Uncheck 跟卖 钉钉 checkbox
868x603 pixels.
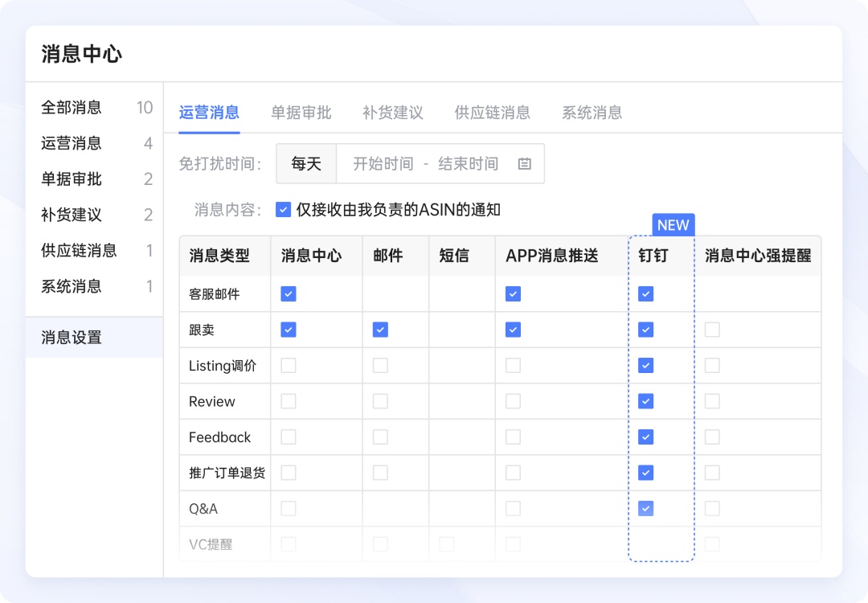(x=646, y=330)
